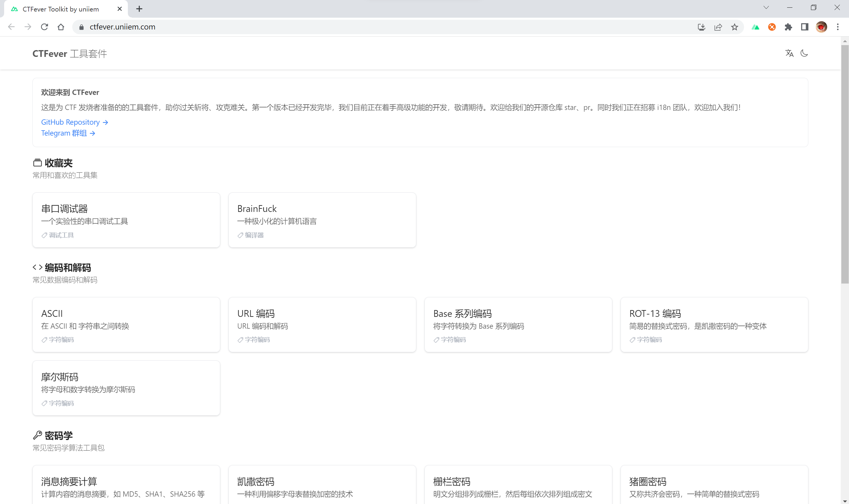Go to browser home icon
The width and height of the screenshot is (849, 504).
pos(61,27)
